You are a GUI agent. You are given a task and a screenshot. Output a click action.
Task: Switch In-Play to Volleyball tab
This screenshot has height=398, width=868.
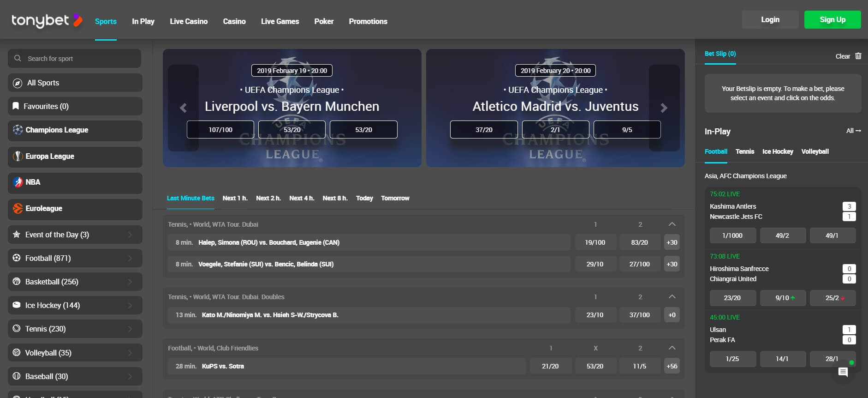click(x=815, y=151)
